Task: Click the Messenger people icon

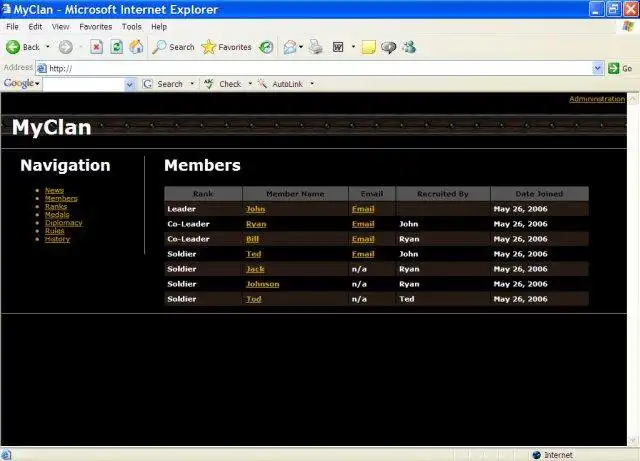Action: click(409, 47)
